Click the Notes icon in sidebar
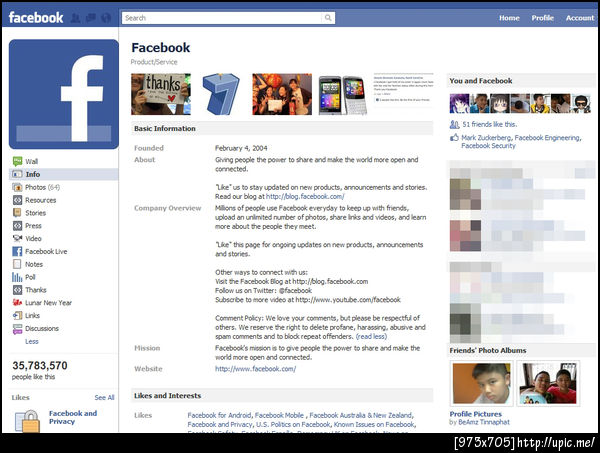 pyautogui.click(x=17, y=264)
